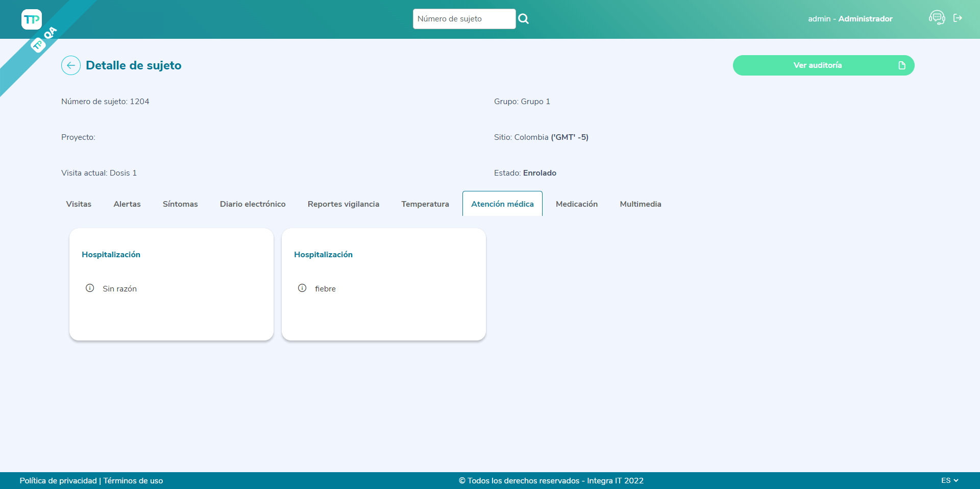The width and height of the screenshot is (980, 489).
Task: Click the Sitio: Colombia text
Action: click(541, 137)
